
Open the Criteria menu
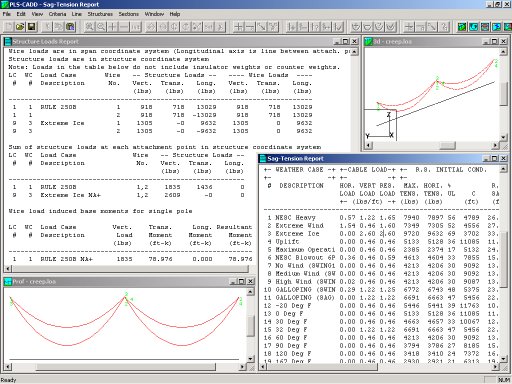point(57,14)
